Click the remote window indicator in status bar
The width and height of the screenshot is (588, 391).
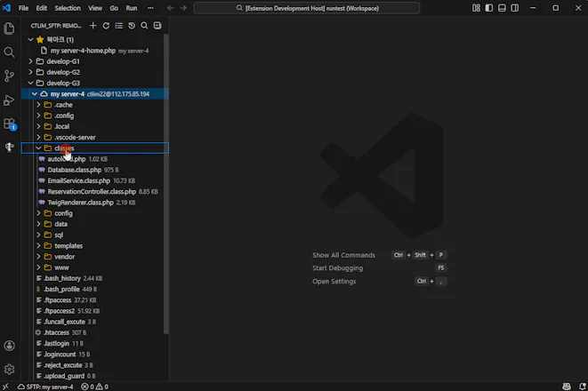(x=5, y=387)
